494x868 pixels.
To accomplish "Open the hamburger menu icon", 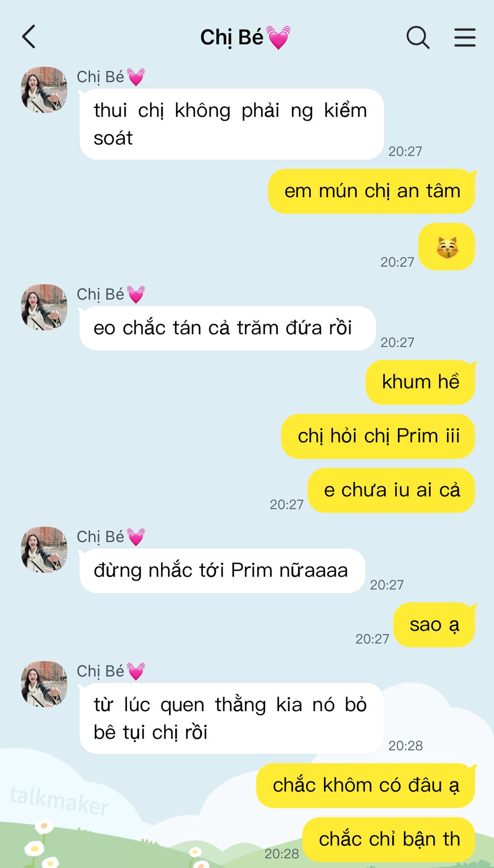I will coord(465,37).
